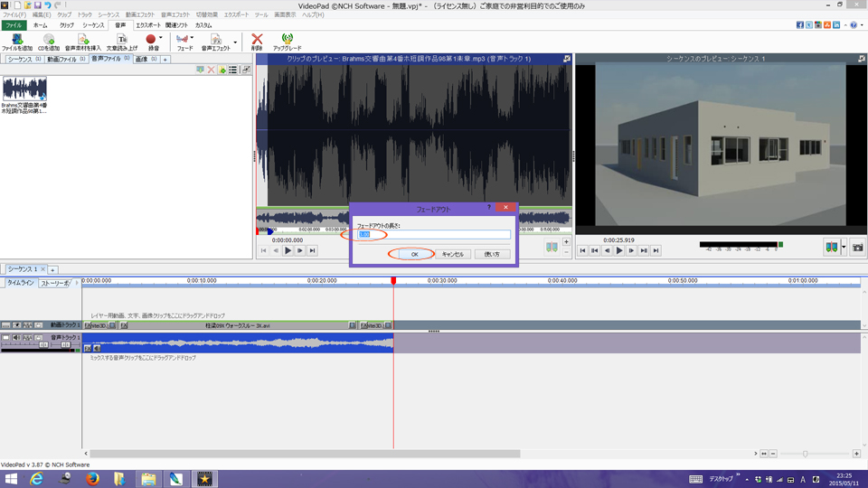The height and width of the screenshot is (488, 868).
Task: Click the green ファイル ribbon button
Action: pos(14,25)
